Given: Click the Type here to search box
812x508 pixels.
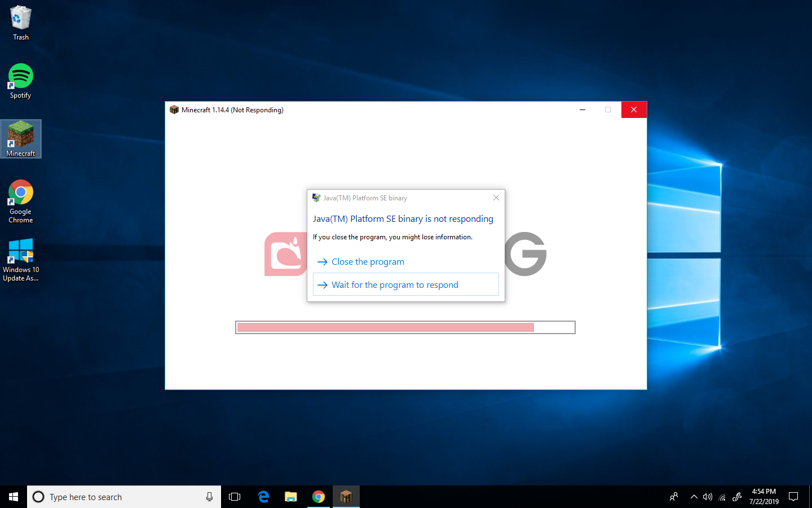Looking at the screenshot, I should [x=118, y=497].
